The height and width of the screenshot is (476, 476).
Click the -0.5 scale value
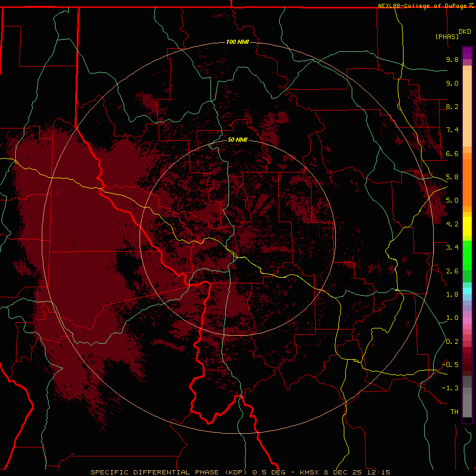pyautogui.click(x=450, y=365)
